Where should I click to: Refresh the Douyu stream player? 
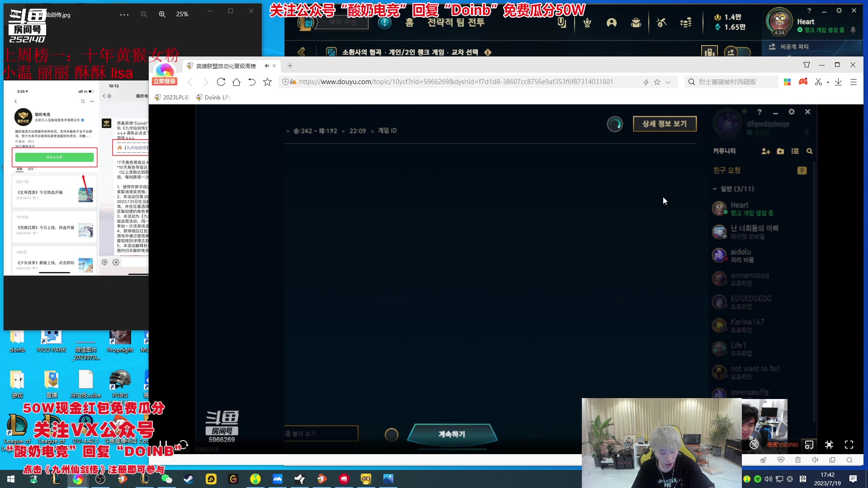[x=183, y=445]
